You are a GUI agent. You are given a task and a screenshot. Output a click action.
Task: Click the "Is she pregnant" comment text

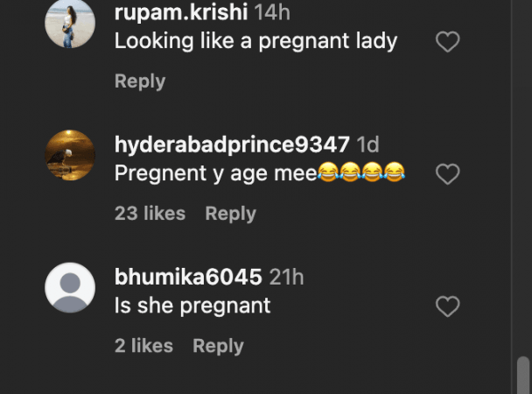tap(192, 306)
